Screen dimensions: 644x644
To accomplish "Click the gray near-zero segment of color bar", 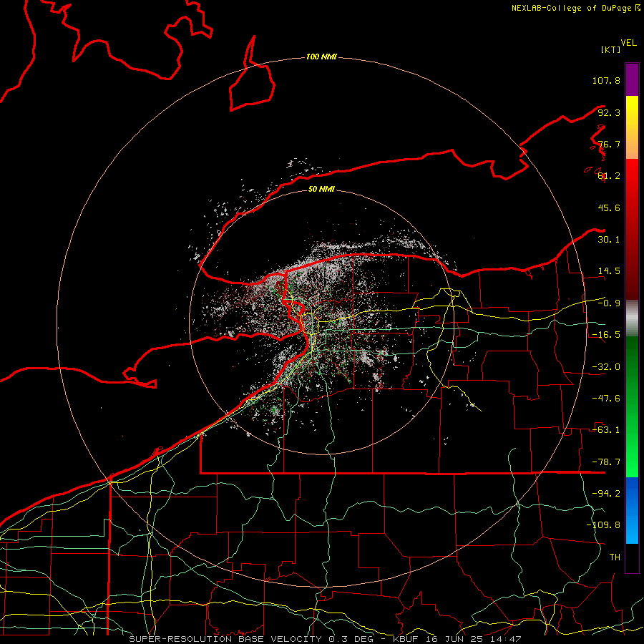I will click(632, 318).
